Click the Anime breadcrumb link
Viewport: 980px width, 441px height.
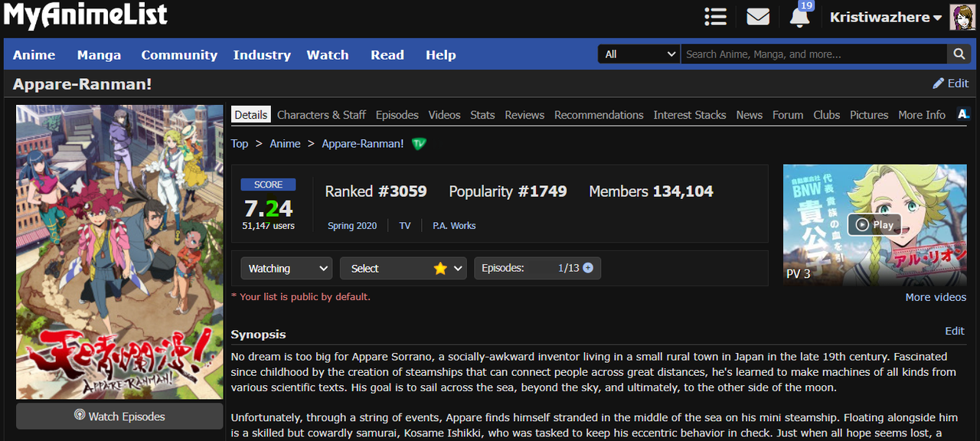point(285,143)
